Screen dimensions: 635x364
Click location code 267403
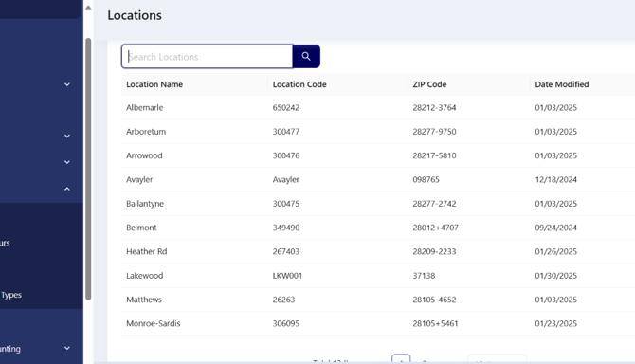tap(286, 251)
